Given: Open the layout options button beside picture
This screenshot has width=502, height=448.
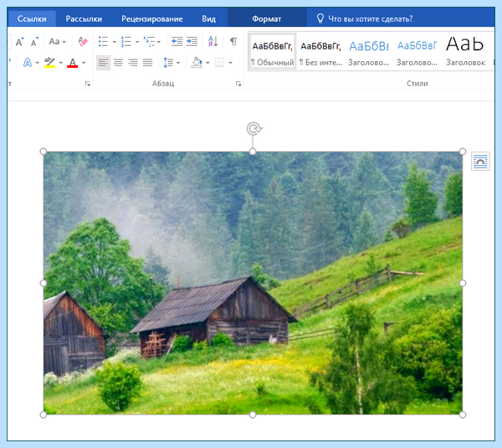Looking at the screenshot, I should [x=480, y=161].
